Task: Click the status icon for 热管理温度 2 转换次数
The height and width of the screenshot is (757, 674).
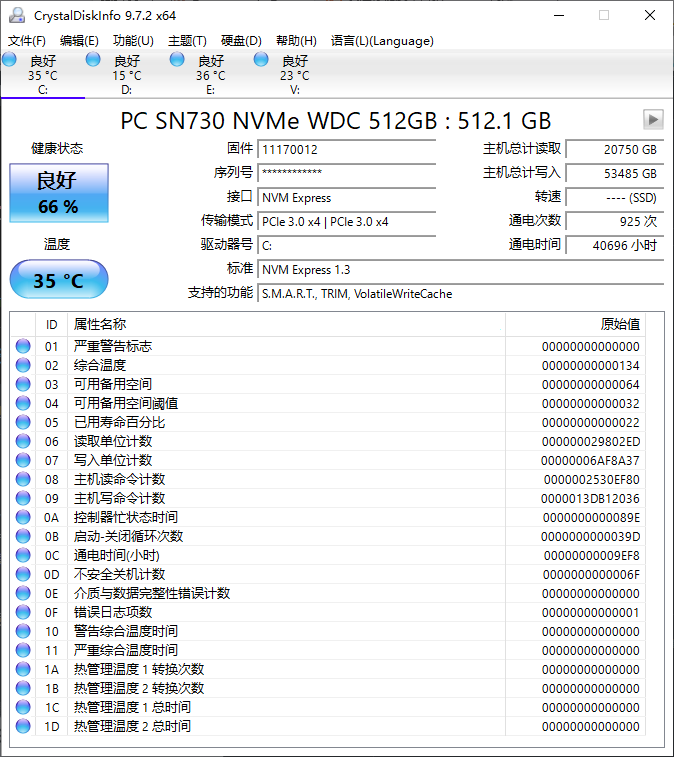Action: pos(23,688)
